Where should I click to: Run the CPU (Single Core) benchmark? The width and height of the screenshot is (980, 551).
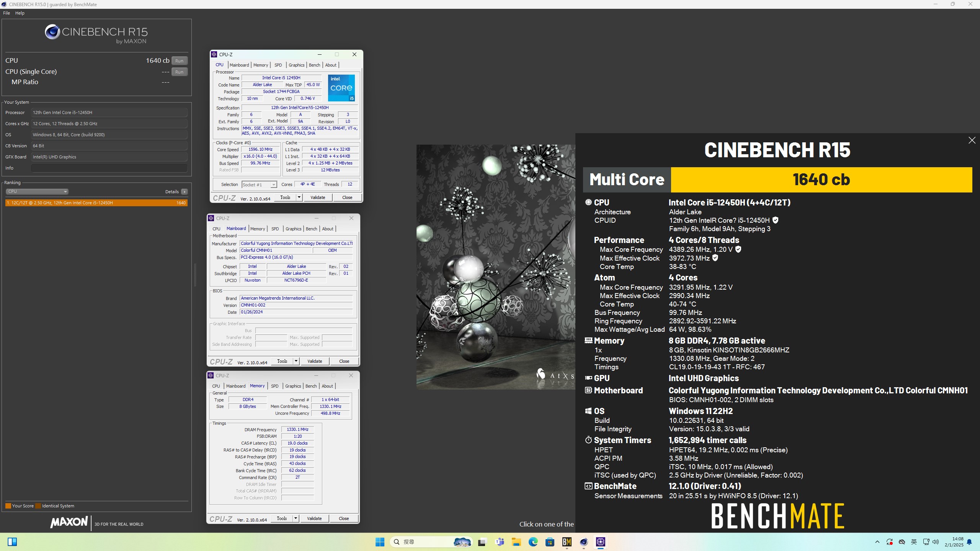pyautogui.click(x=179, y=72)
